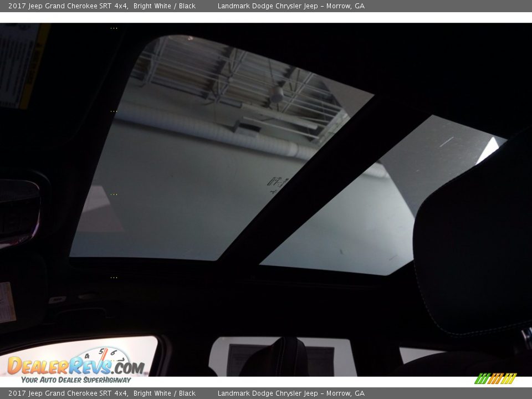Select the top '2017 Jeep Grand Cherokee SRT 4x4' title
The image size is (532, 399).
pyautogui.click(x=68, y=6)
